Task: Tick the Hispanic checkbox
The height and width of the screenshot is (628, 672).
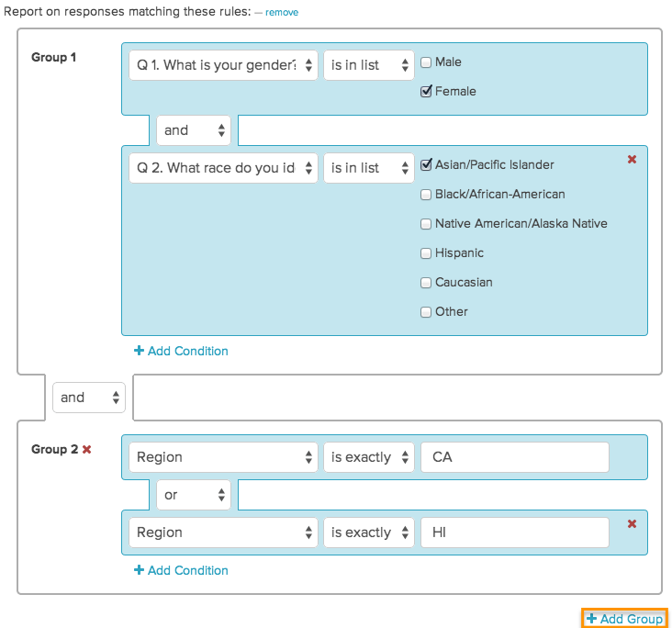Action: pyautogui.click(x=426, y=253)
